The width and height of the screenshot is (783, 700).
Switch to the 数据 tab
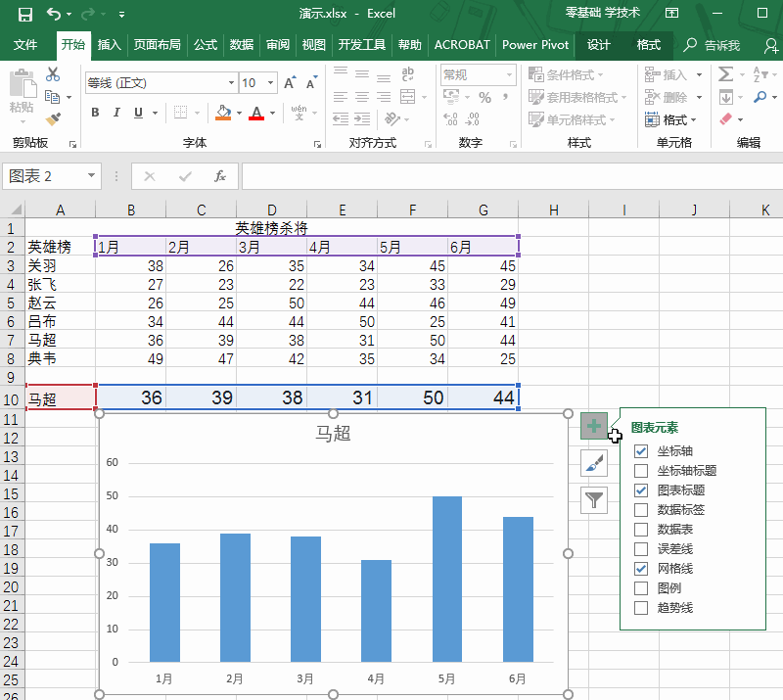pyautogui.click(x=242, y=45)
